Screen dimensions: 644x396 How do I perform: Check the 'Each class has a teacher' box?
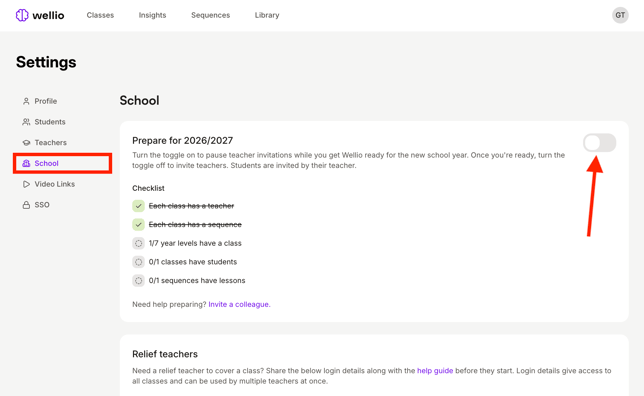[138, 206]
